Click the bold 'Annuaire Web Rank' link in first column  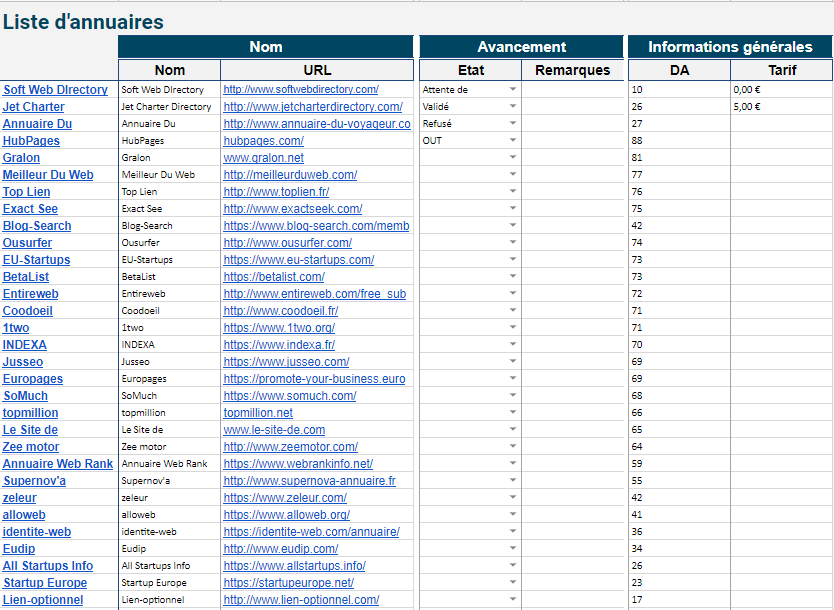pos(58,464)
